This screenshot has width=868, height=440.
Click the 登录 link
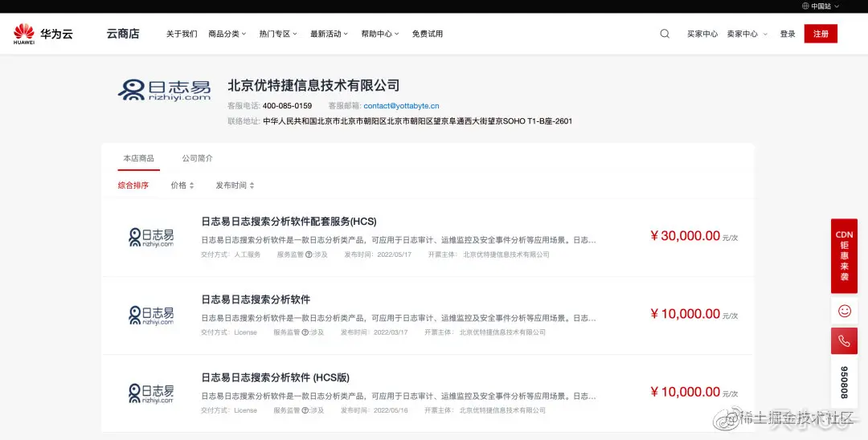788,34
